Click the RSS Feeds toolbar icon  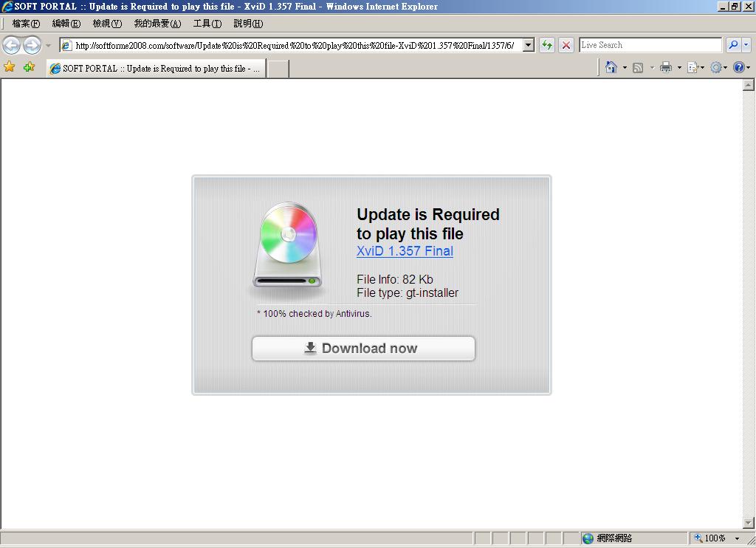[x=638, y=67]
